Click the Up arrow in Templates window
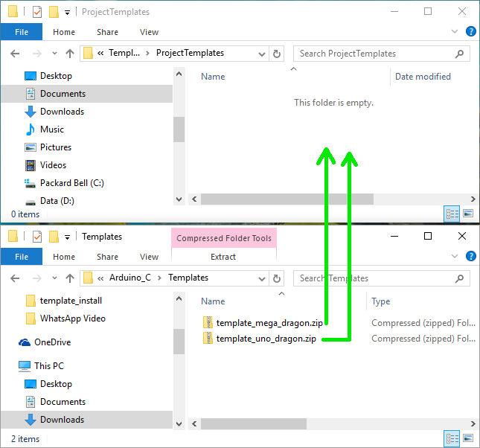480x448 pixels. [70, 278]
